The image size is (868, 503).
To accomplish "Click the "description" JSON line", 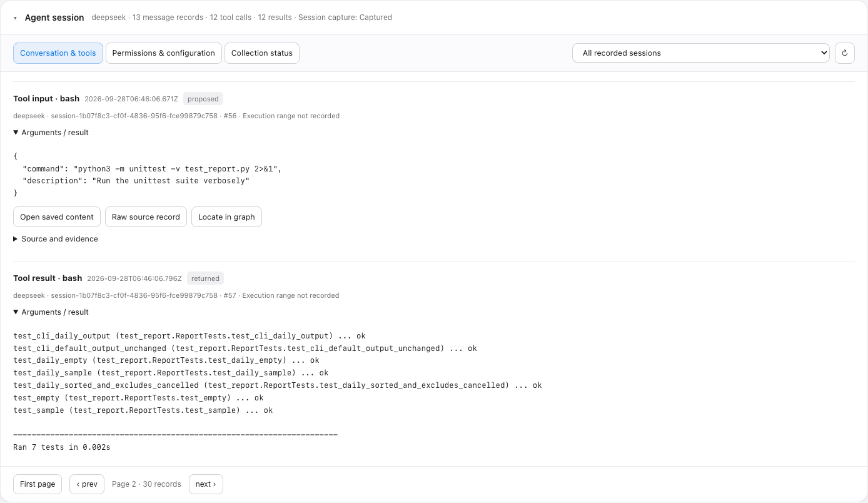I will pos(136,181).
